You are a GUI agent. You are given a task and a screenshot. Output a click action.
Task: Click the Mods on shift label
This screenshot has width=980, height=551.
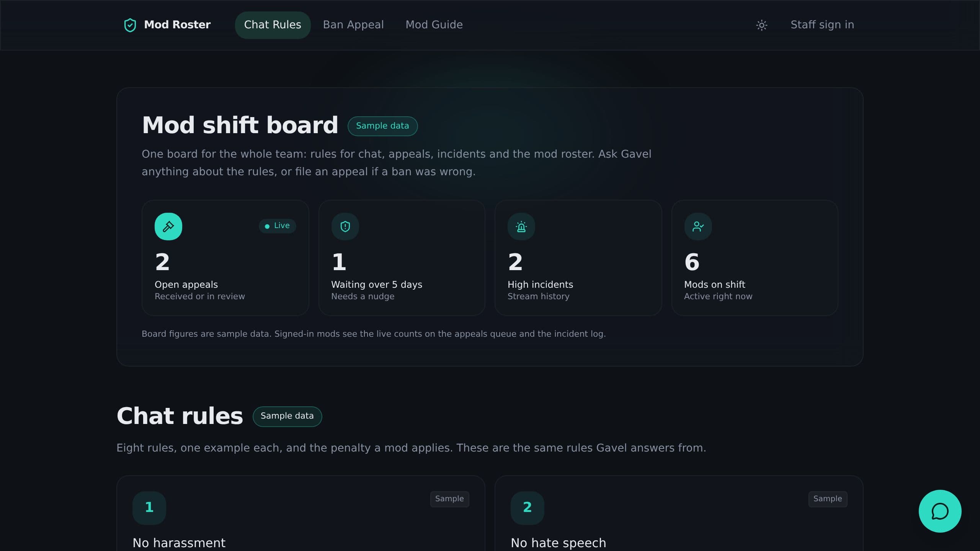[x=714, y=285]
